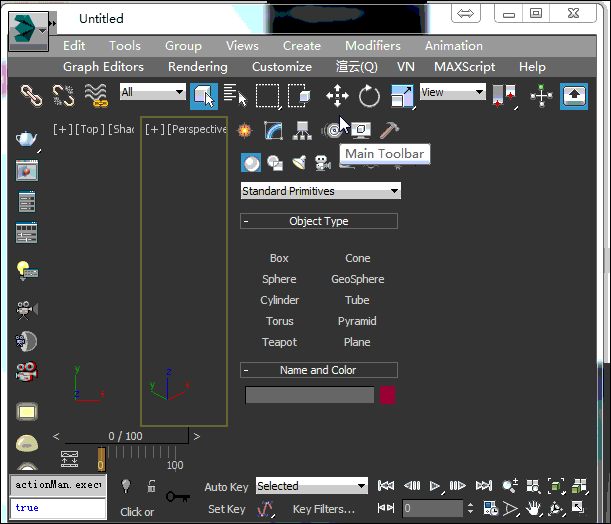Open Time Configuration icon
Viewport: 611px width, 524px height.
pyautogui.click(x=491, y=508)
